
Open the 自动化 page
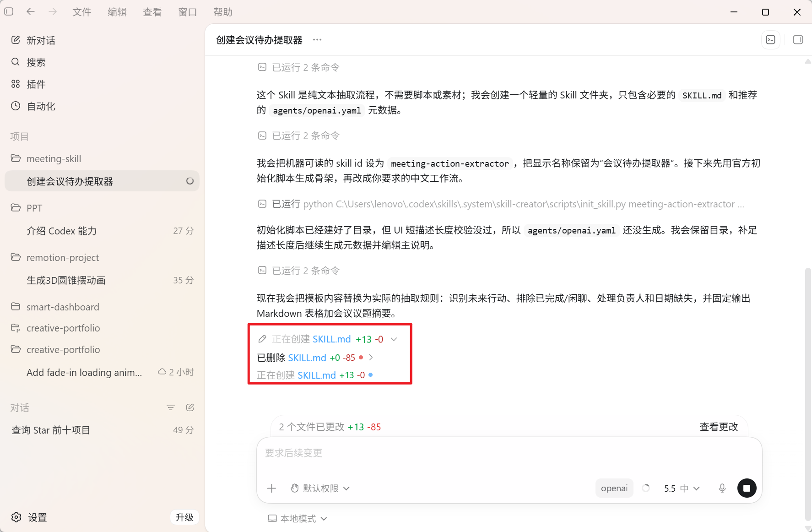click(102, 106)
